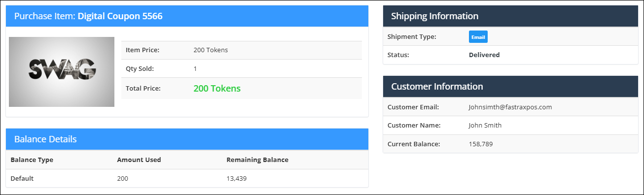Click the blue Email shipment badge
644x195 pixels.
(478, 37)
